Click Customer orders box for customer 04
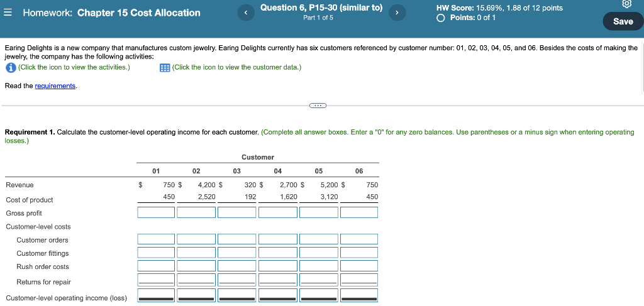The height and width of the screenshot is (306, 644). pyautogui.click(x=277, y=239)
